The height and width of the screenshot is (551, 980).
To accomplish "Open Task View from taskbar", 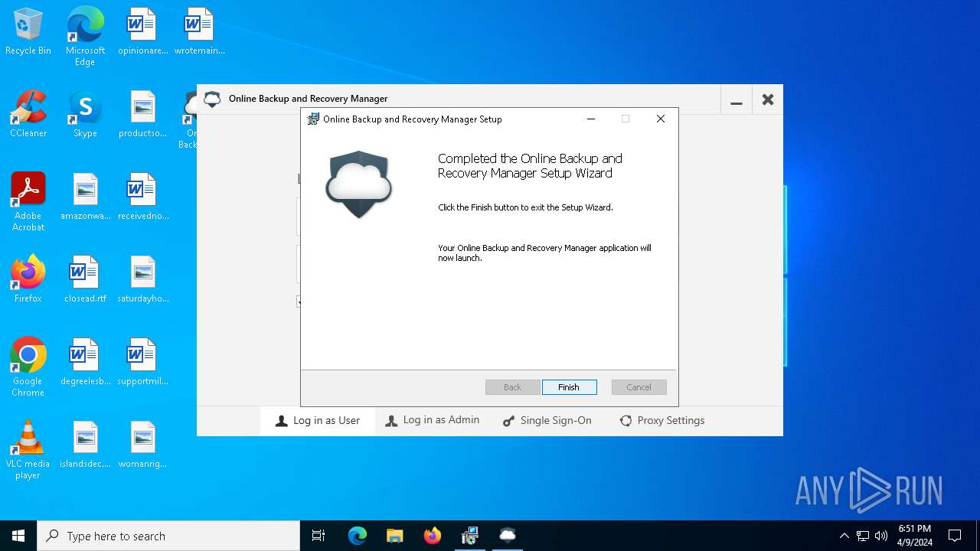I will tap(318, 536).
